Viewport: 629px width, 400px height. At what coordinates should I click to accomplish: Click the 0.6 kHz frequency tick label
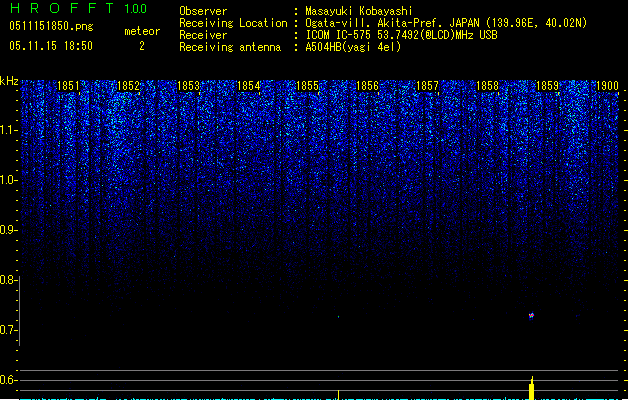coord(8,380)
